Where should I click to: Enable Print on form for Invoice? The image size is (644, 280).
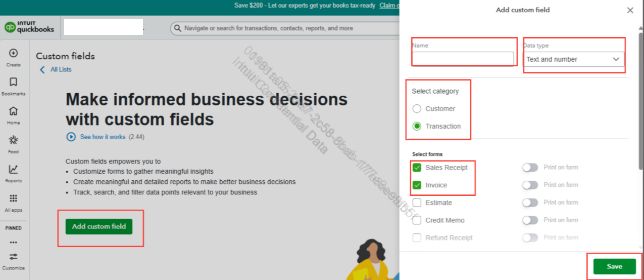click(530, 185)
